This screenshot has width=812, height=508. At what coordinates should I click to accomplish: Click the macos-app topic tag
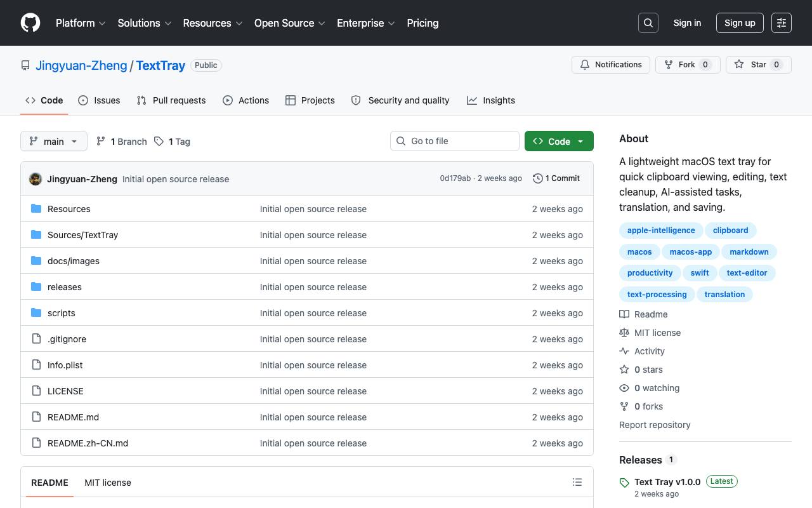pyautogui.click(x=691, y=252)
